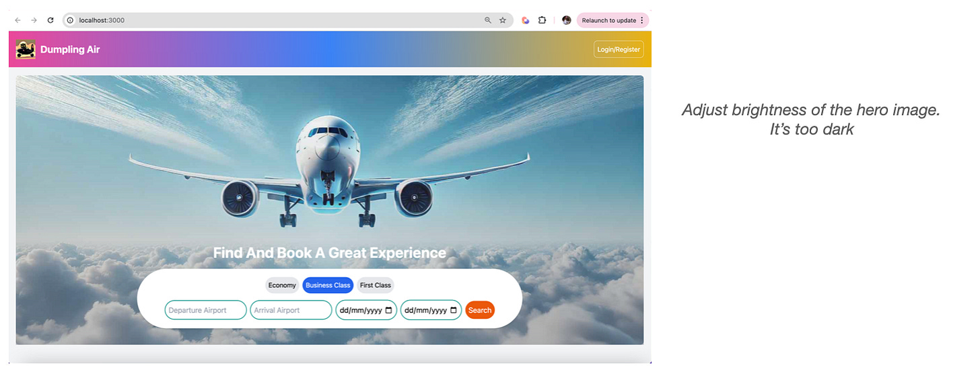
Task: Click the Arrival Airport field
Action: (x=291, y=310)
